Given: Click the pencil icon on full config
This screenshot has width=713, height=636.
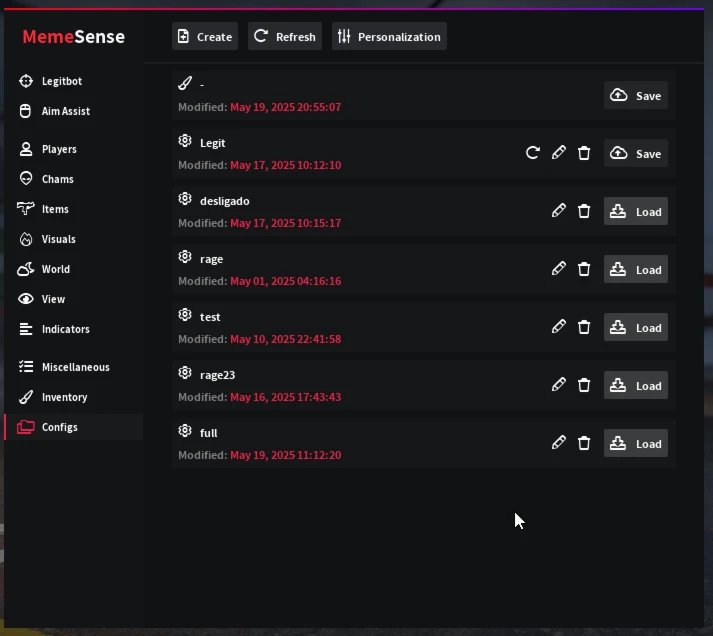Looking at the screenshot, I should click(x=559, y=443).
